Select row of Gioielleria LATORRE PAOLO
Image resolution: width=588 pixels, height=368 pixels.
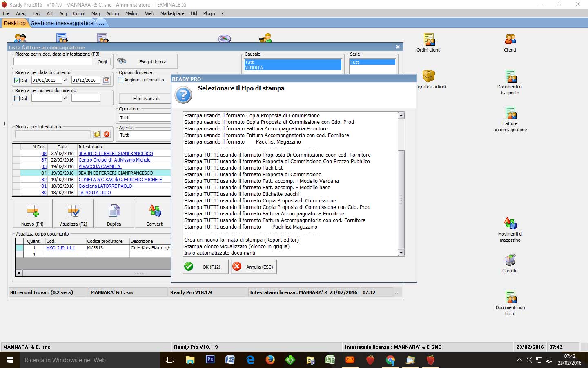91,186
